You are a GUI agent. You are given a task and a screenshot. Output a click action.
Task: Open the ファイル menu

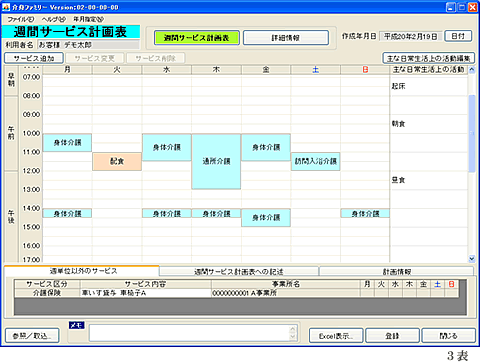(x=21, y=19)
